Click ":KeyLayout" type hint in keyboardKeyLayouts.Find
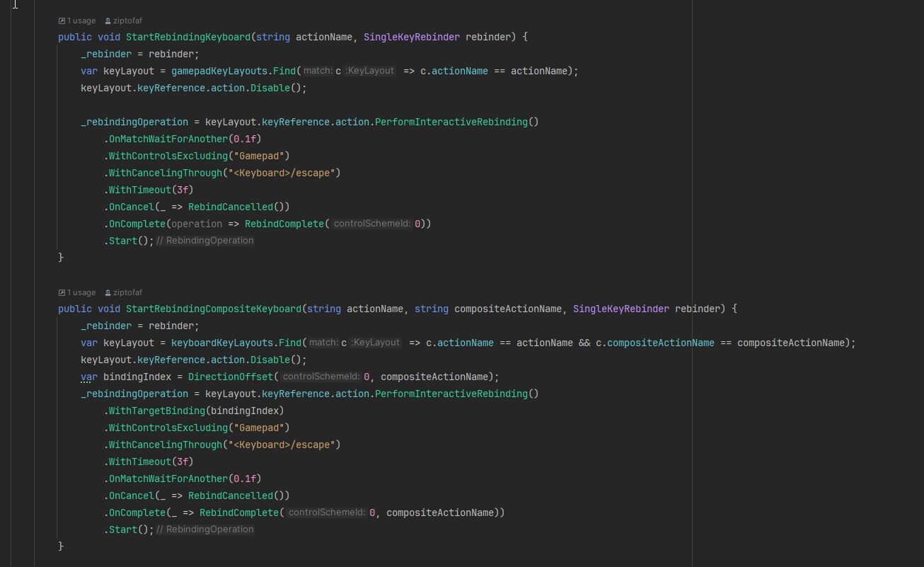This screenshot has height=567, width=924. 376,343
